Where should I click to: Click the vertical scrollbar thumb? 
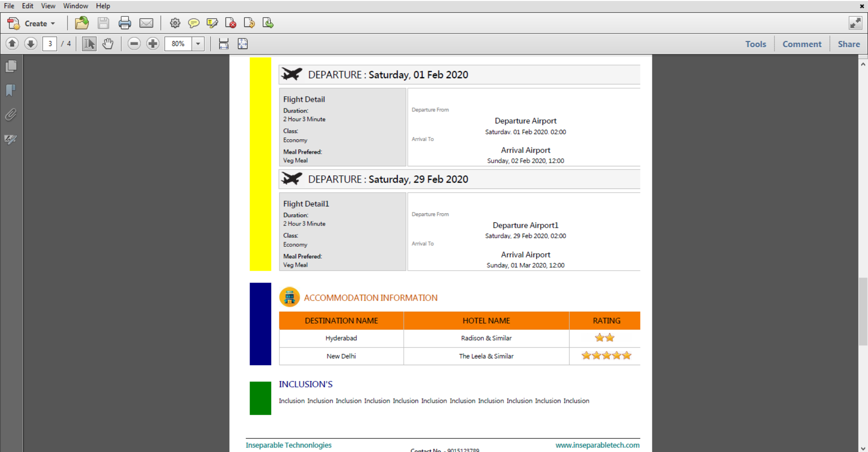pyautogui.click(x=863, y=311)
